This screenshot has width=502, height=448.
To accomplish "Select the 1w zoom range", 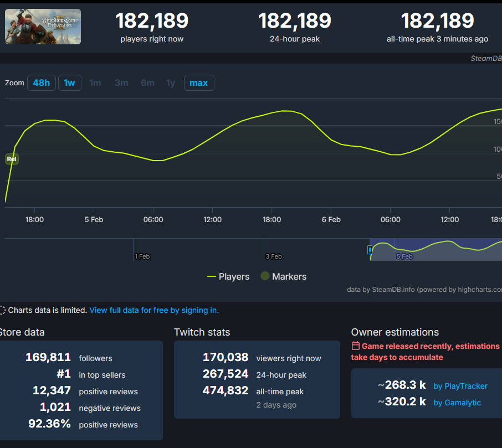I will click(69, 83).
